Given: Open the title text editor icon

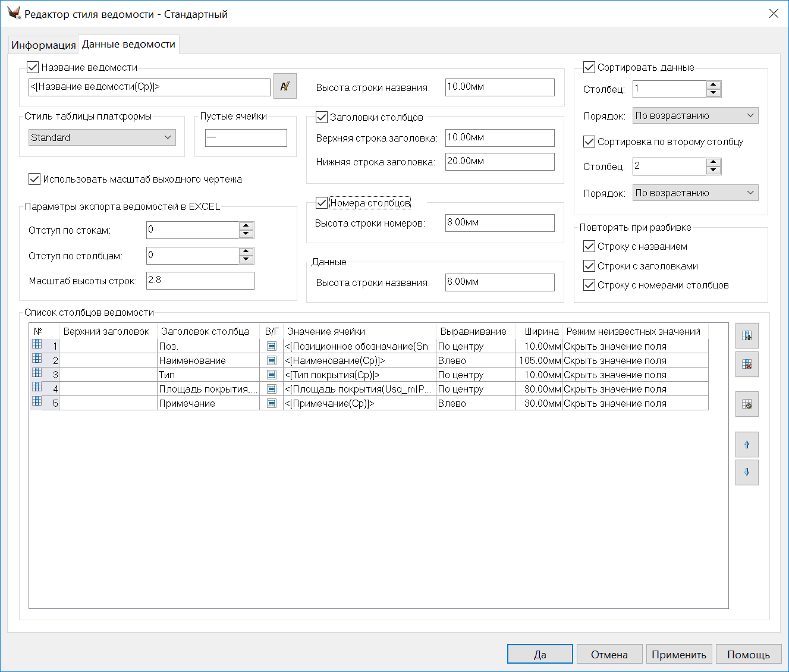Looking at the screenshot, I should (x=285, y=86).
